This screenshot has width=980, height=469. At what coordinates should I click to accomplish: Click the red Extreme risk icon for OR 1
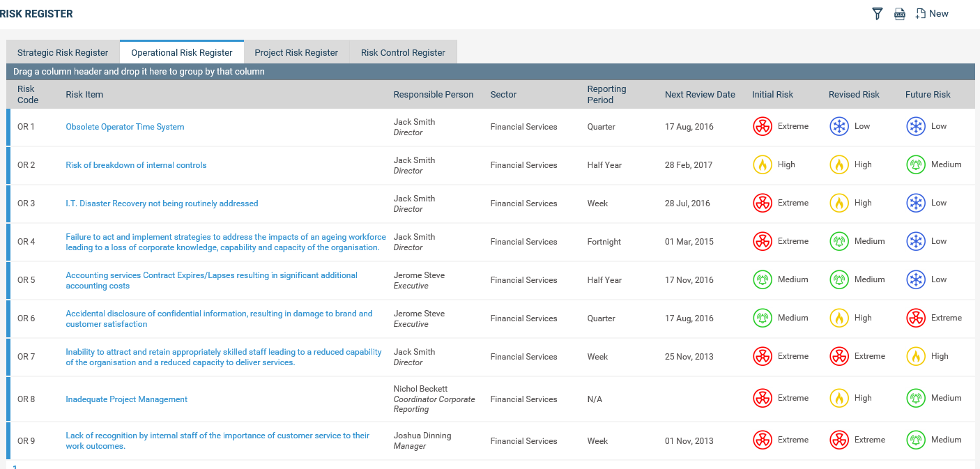[x=763, y=126]
